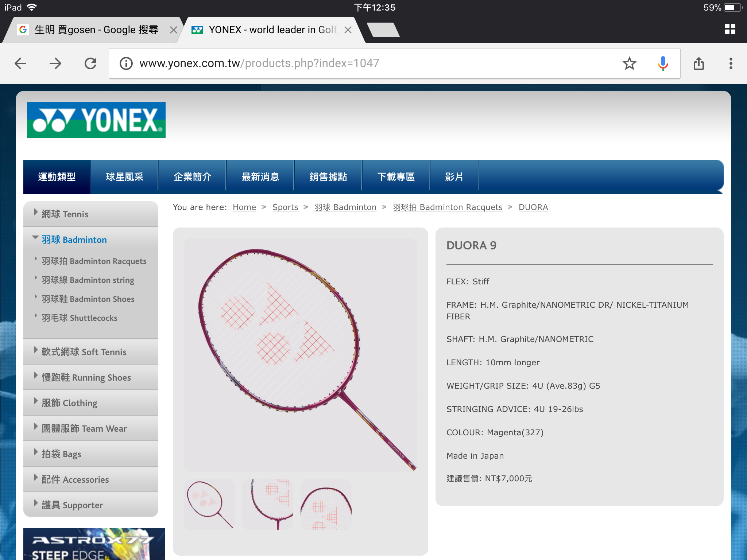Expand the 網球 Tennis category
Image resolution: width=747 pixels, height=560 pixels.
click(65, 214)
